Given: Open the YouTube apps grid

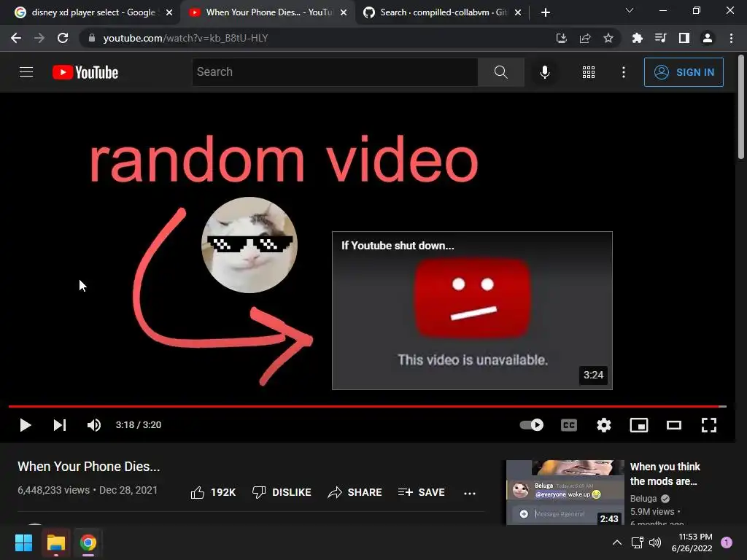Looking at the screenshot, I should point(589,72).
